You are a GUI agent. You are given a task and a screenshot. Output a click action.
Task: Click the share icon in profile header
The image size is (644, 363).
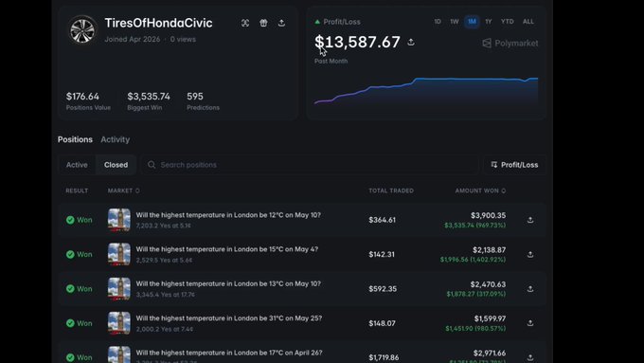pyautogui.click(x=281, y=23)
